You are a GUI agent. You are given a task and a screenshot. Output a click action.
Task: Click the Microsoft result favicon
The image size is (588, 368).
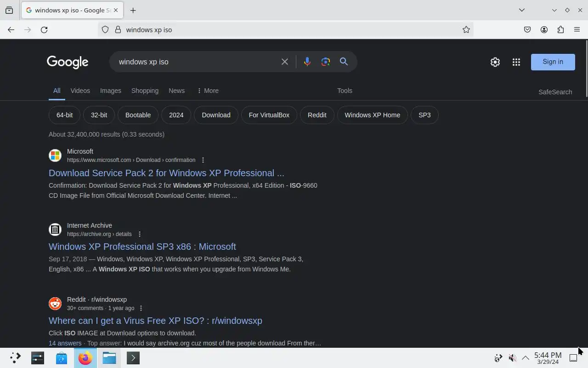pos(55,155)
